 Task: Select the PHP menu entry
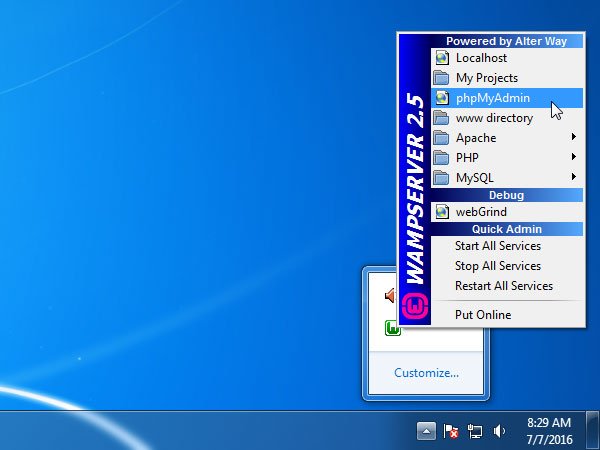pyautogui.click(x=507, y=158)
